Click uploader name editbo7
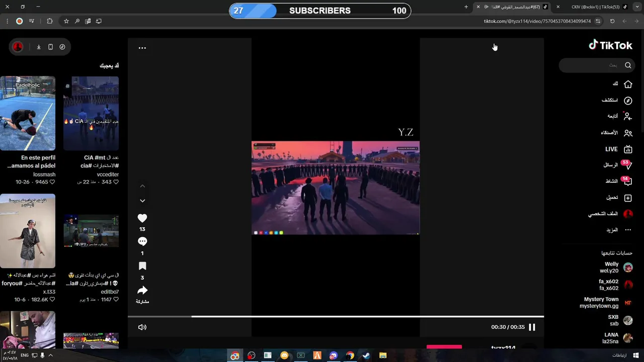 (110, 292)
